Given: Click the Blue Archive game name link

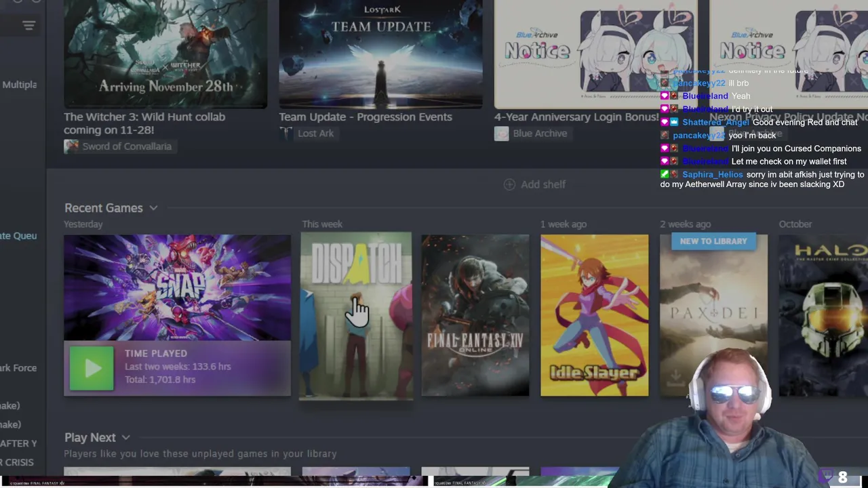Looking at the screenshot, I should (x=540, y=134).
